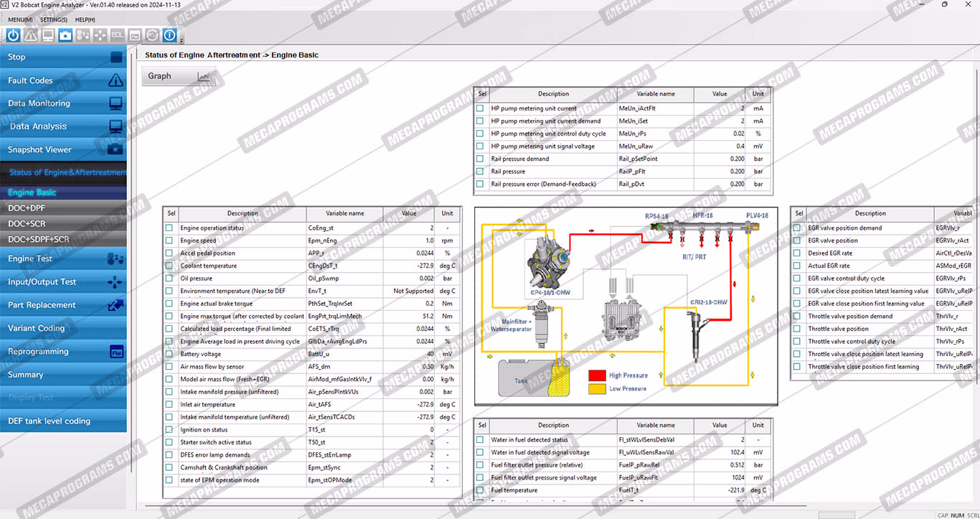Click the warning icon beside Fault Codes
Image resolution: width=980 pixels, height=519 pixels.
pos(116,80)
